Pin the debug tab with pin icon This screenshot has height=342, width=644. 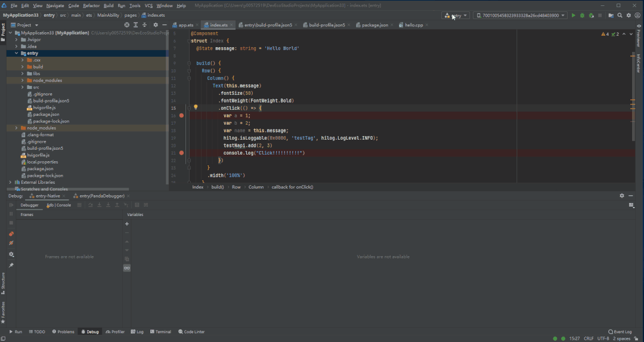coord(11,265)
